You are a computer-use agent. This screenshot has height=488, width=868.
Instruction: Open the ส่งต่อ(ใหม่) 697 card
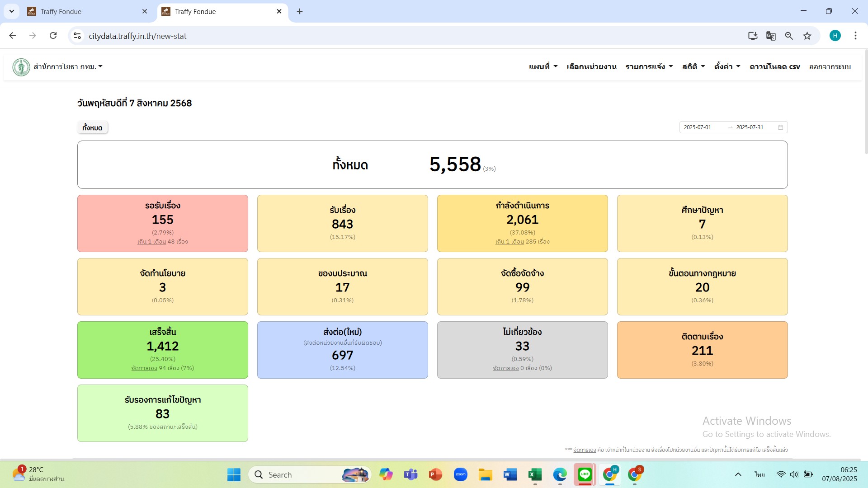pyautogui.click(x=343, y=350)
